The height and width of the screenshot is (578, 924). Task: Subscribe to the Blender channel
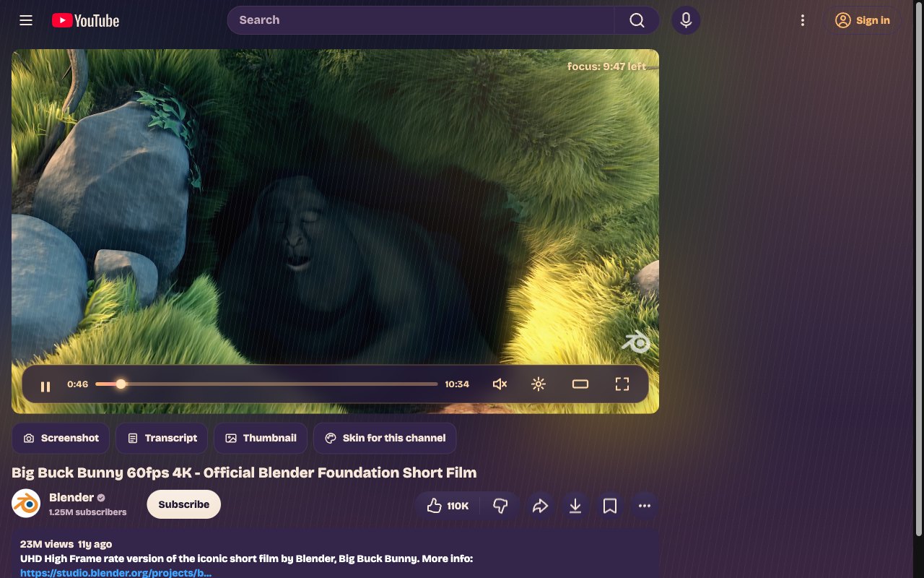point(184,504)
